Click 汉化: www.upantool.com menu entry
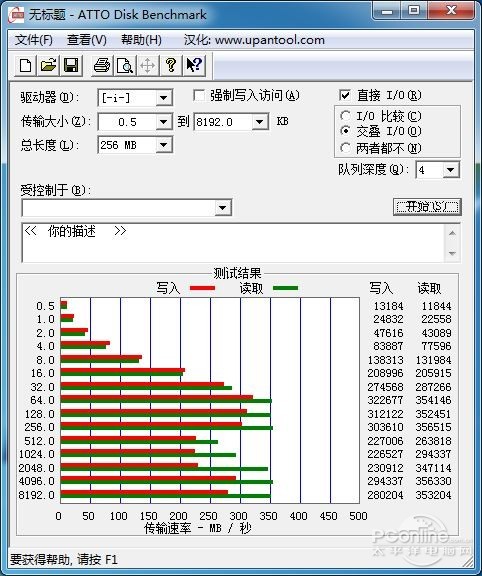 click(254, 40)
